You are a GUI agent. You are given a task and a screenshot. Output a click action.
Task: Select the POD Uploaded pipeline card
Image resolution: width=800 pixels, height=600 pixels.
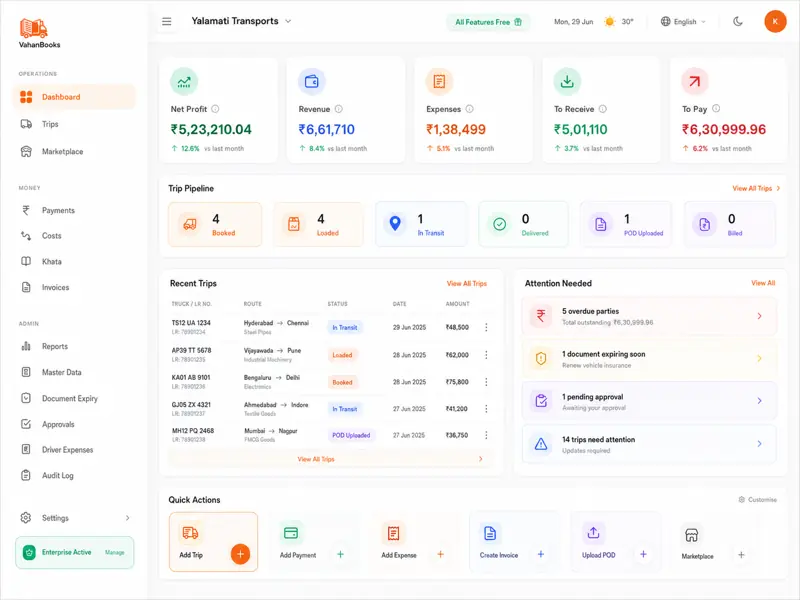coord(626,224)
